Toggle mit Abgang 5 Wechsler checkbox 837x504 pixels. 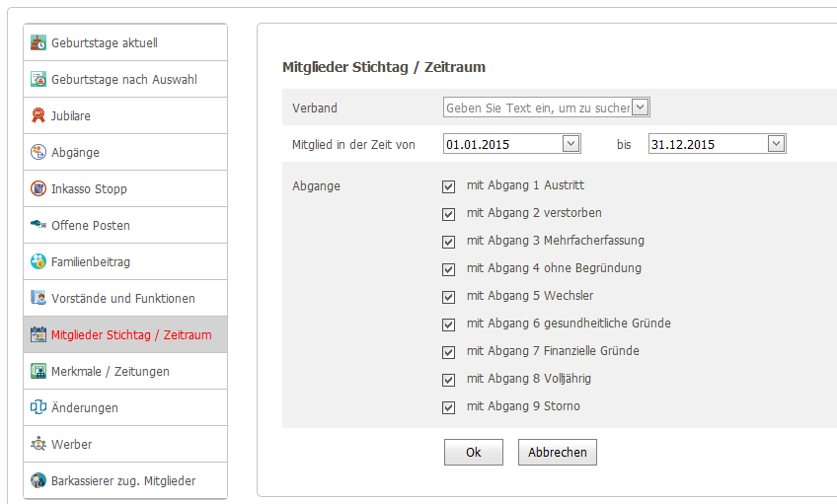(x=448, y=297)
